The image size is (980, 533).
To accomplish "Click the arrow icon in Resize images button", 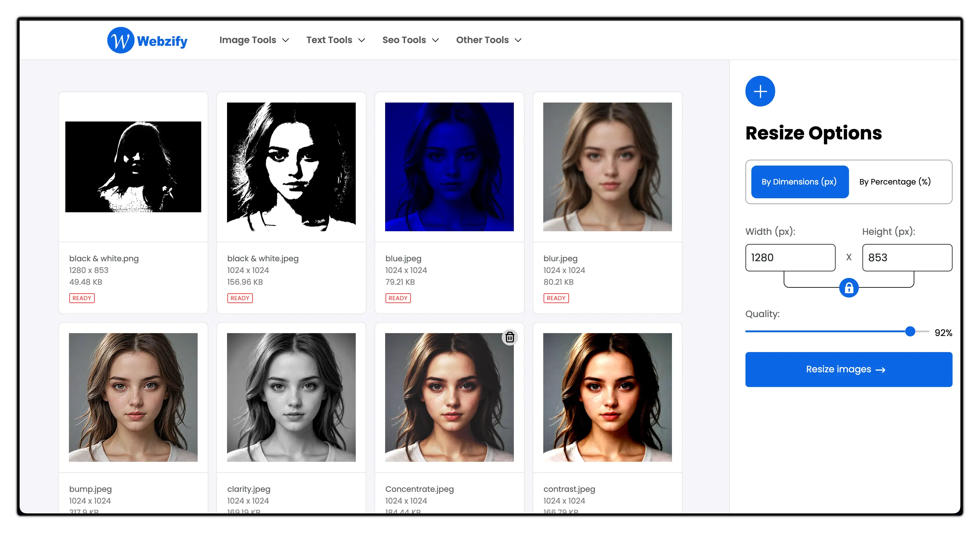I will [x=881, y=369].
